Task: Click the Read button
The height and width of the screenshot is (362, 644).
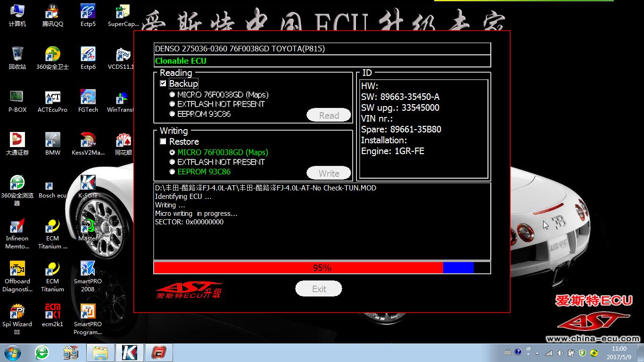Action: pos(329,115)
